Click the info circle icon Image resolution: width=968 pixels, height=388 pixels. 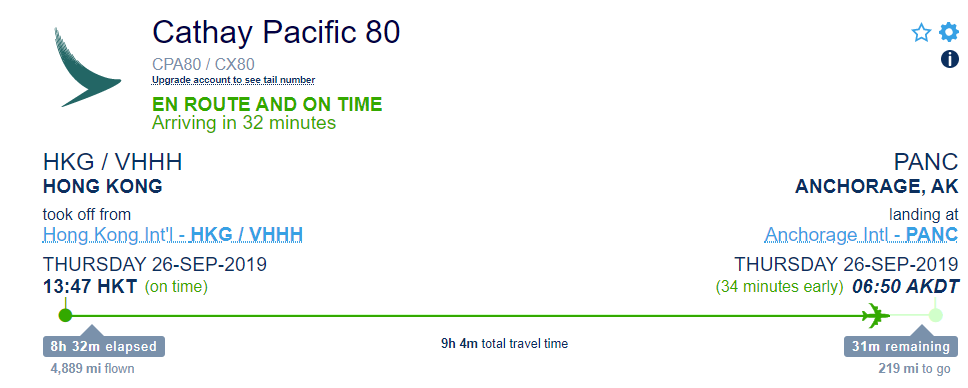[x=949, y=59]
